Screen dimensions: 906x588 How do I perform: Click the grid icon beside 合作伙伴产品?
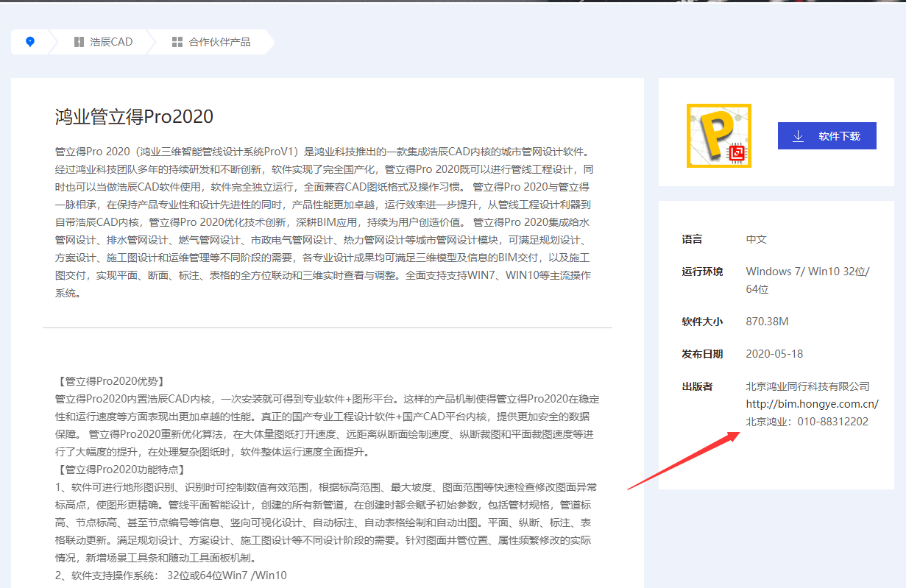pyautogui.click(x=177, y=42)
